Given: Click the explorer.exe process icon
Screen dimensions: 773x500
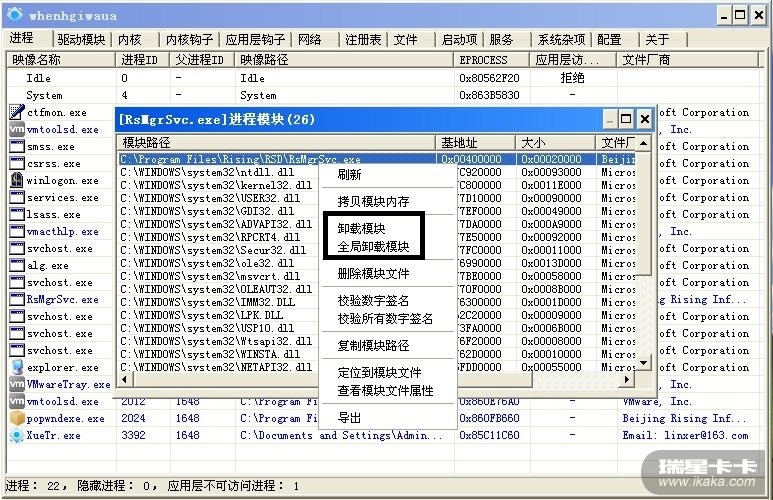Looking at the screenshot, I should (17, 367).
